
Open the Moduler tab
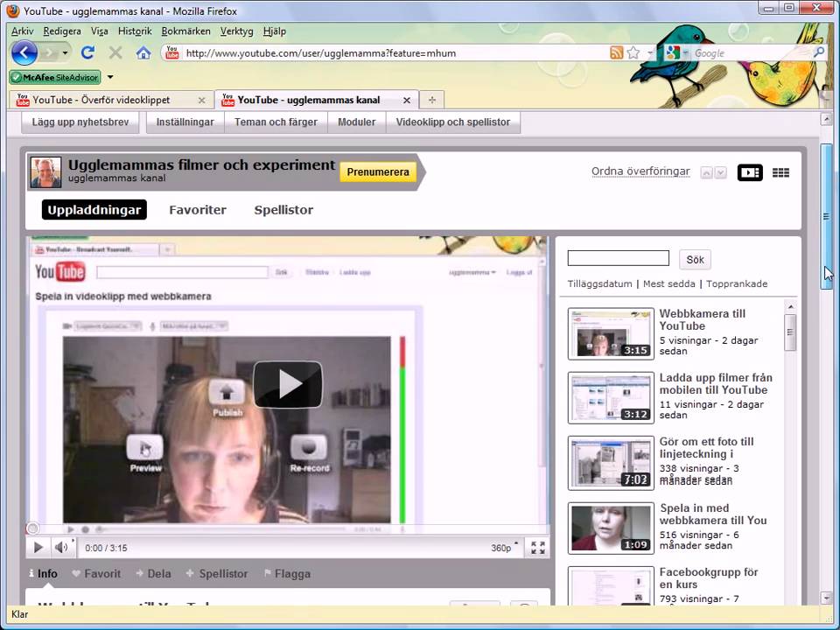(x=357, y=122)
